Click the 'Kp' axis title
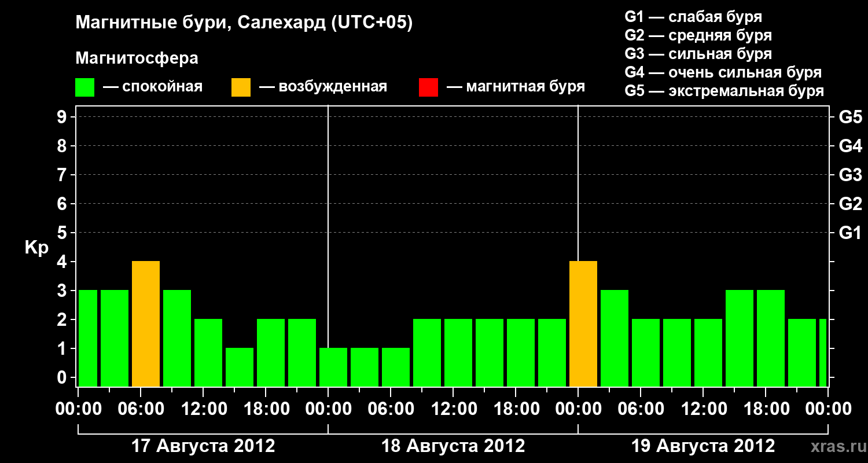The height and width of the screenshot is (463, 868). (x=36, y=248)
